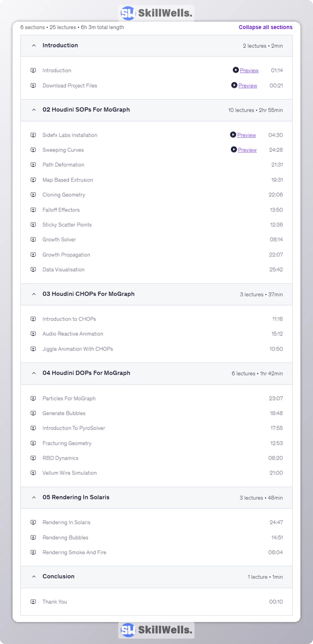
Task: Click the video icon beside Thank You
Action: tap(33, 602)
